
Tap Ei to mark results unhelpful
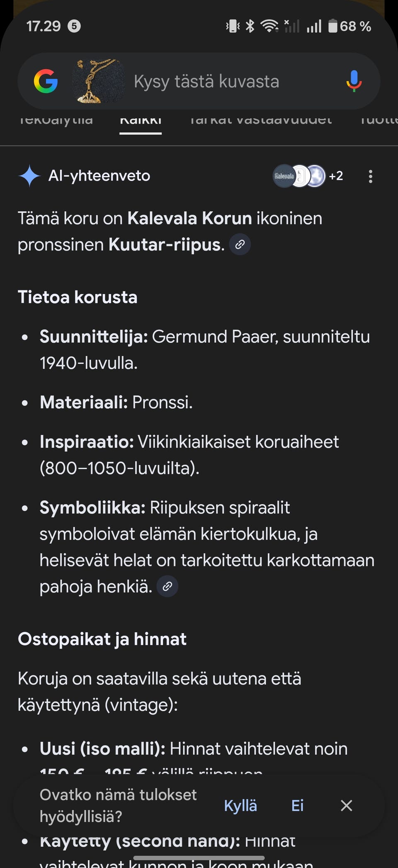pyautogui.click(x=297, y=805)
